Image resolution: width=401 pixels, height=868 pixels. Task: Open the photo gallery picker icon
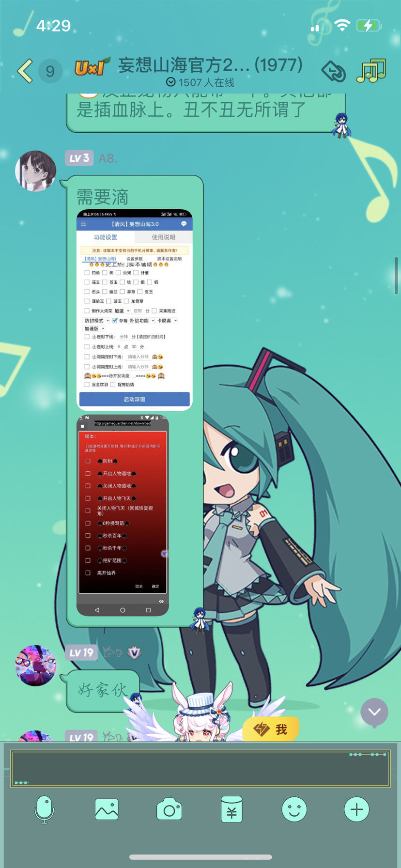pyautogui.click(x=107, y=809)
